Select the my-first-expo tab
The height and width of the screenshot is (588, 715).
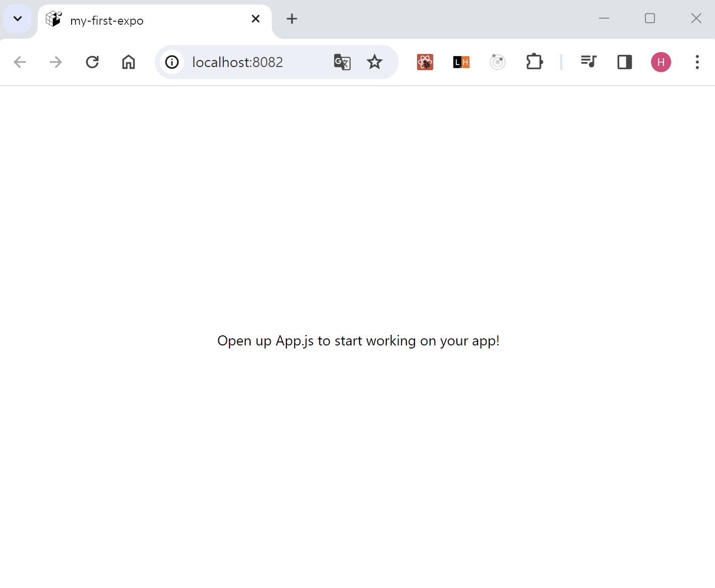tap(151, 20)
